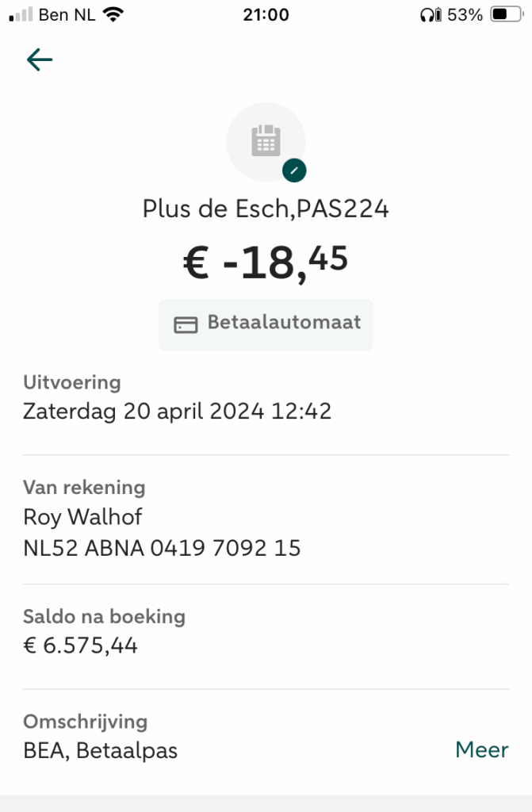This screenshot has width=532, height=812.
Task: Expand description with the Meer link
Action: pyautogui.click(x=481, y=750)
